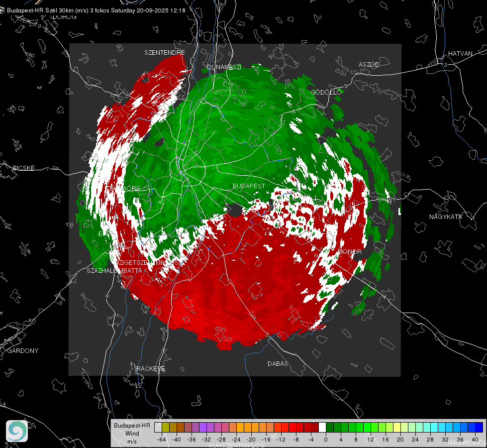This screenshot has height=448, width=487.
Task: Select the SZAZHALOMBATTA label
Action: point(114,270)
